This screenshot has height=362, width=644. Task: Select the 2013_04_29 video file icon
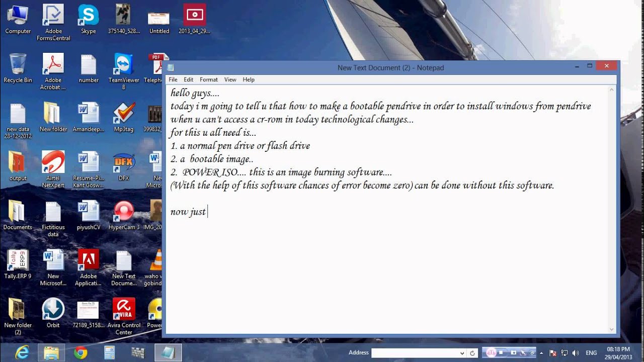pos(194,19)
